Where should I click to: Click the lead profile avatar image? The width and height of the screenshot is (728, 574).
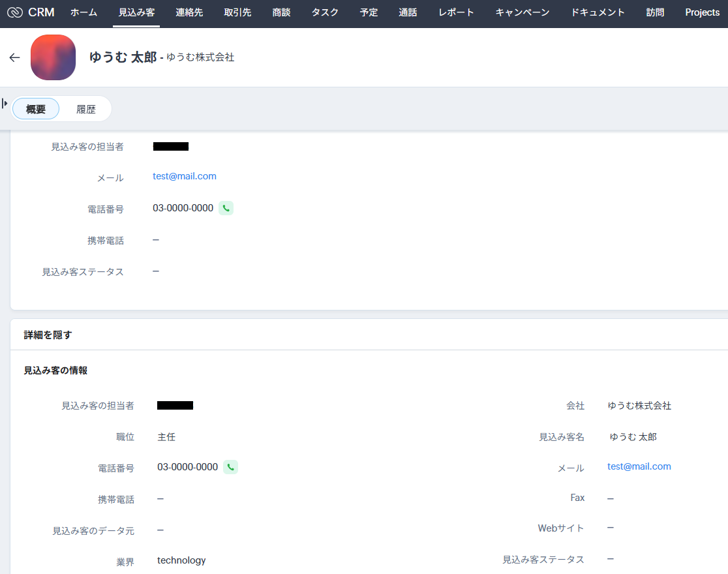[53, 57]
